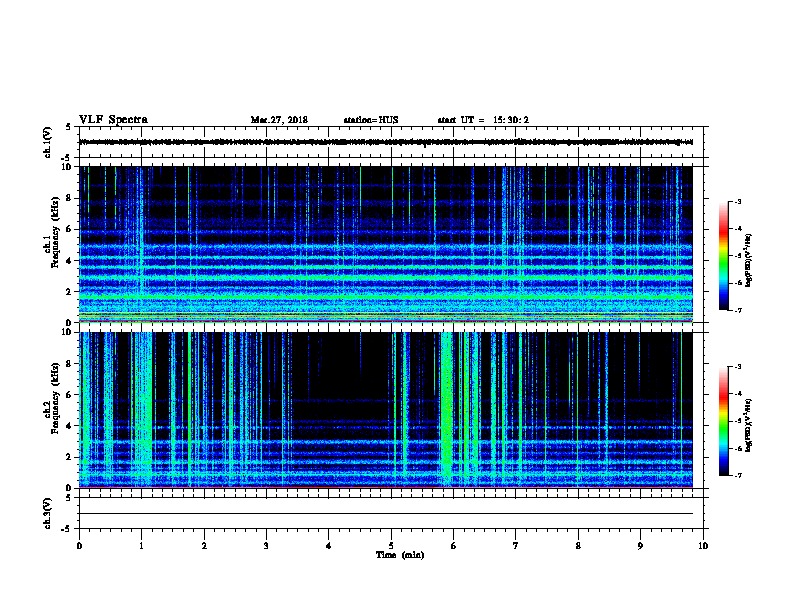Select the date text "Mar.27, 2018"
This screenshot has height=612, width=792.
279,120
